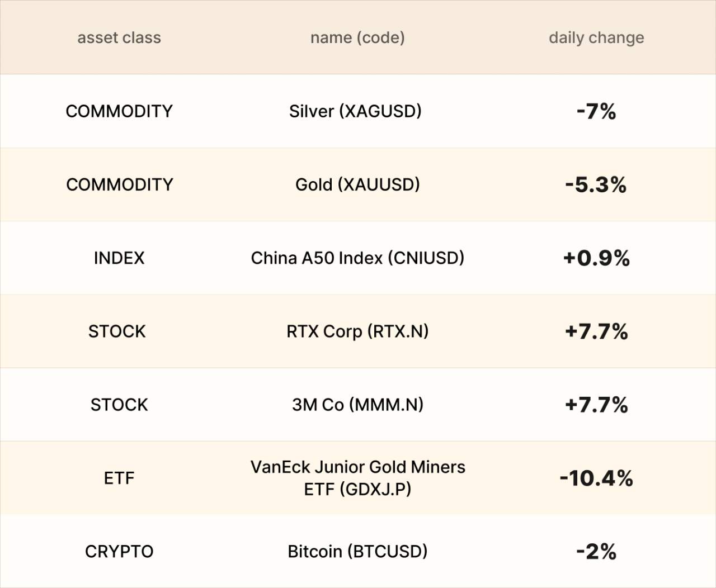
Task: Select 3M Co (MMM.N) name
Action: (357, 405)
